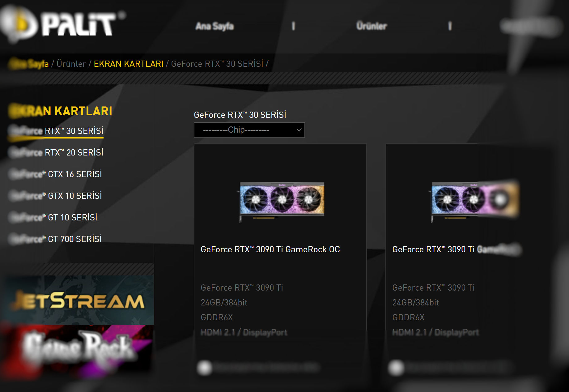Toggle compare checkbox under GameRock OC card
This screenshot has height=392, width=569.
(x=204, y=368)
